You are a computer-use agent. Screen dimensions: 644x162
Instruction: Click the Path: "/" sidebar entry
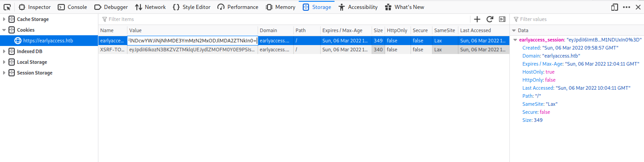pyautogui.click(x=532, y=96)
